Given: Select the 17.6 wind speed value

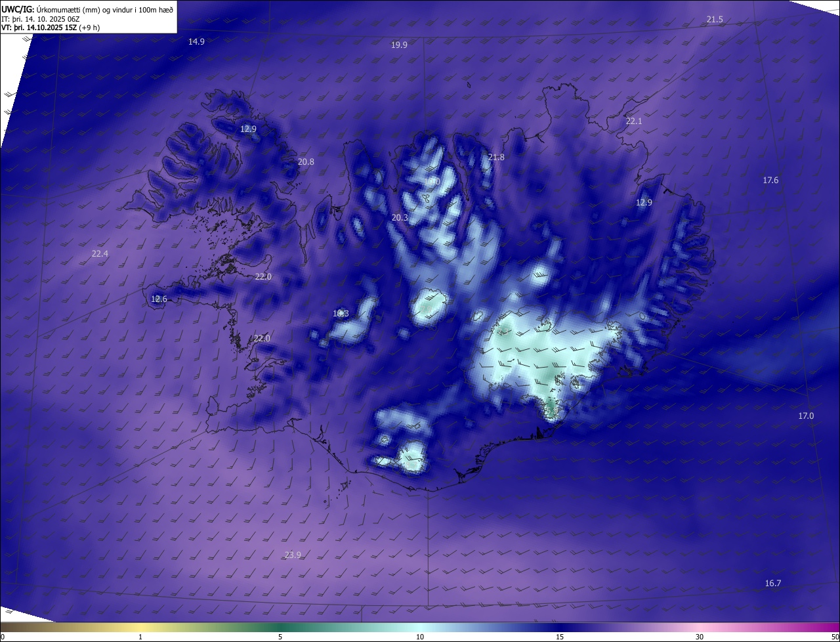Looking at the screenshot, I should coord(770,180).
